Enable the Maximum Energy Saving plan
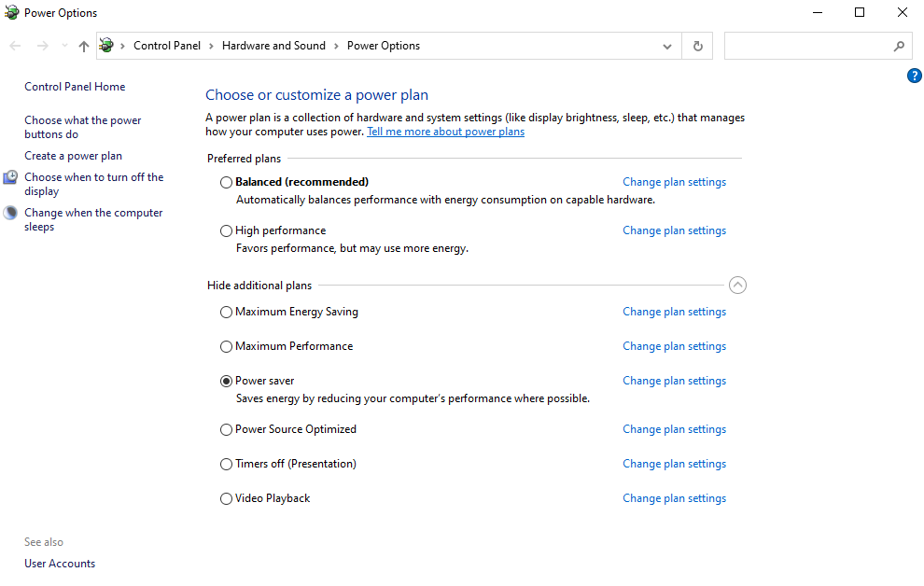Viewport: 924px width, 586px height. (x=226, y=311)
